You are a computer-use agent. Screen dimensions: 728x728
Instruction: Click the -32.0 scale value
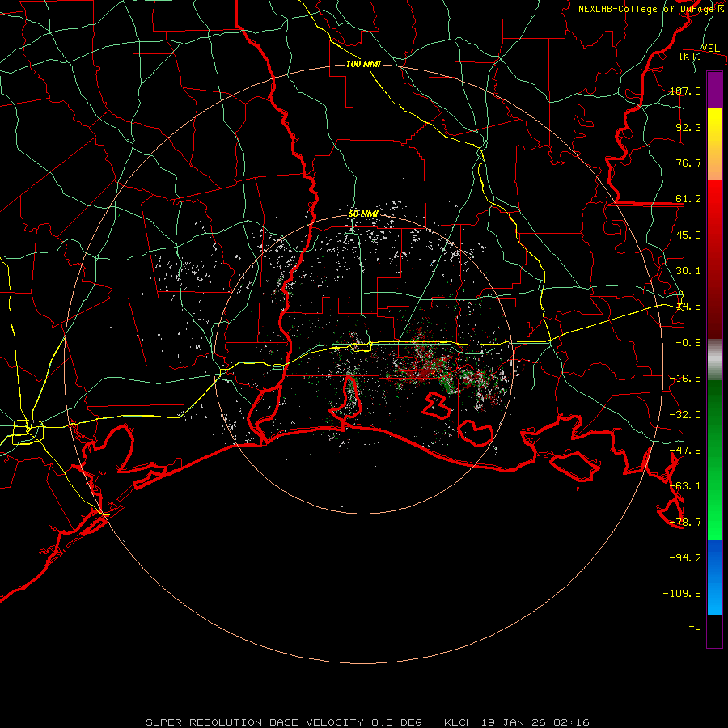pos(685,415)
